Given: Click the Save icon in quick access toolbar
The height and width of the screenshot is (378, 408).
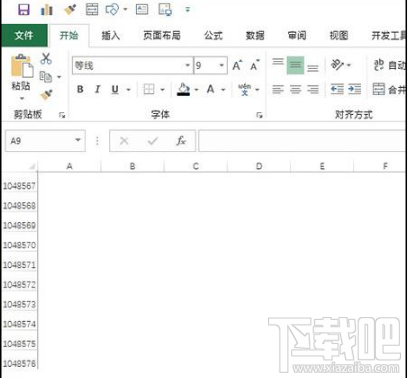Looking at the screenshot, I should (x=24, y=9).
